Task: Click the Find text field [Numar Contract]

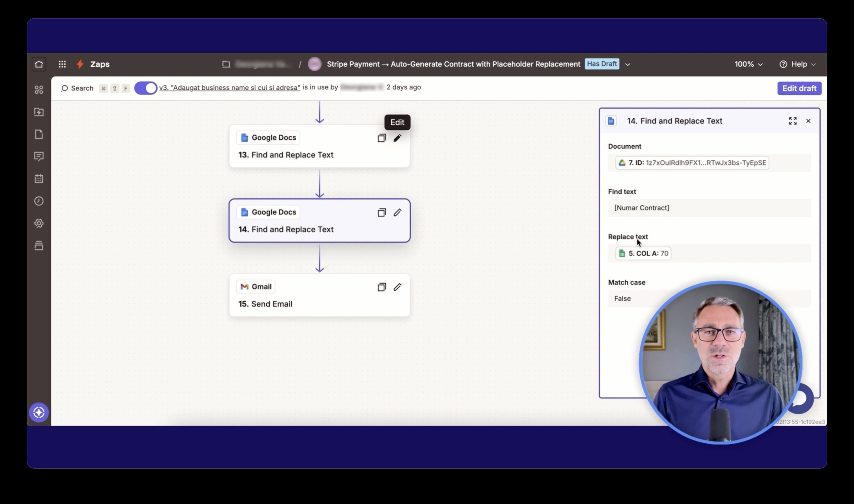Action: coord(709,208)
